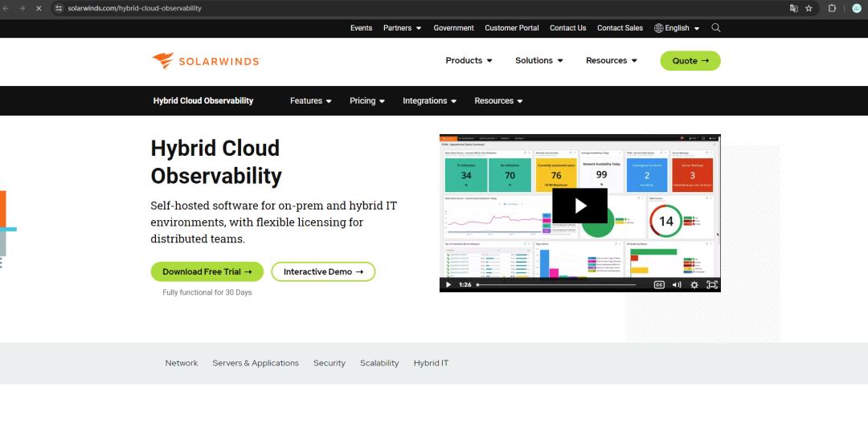This screenshot has height=424, width=868.
Task: Open the Contact Sales link
Action: tap(620, 27)
